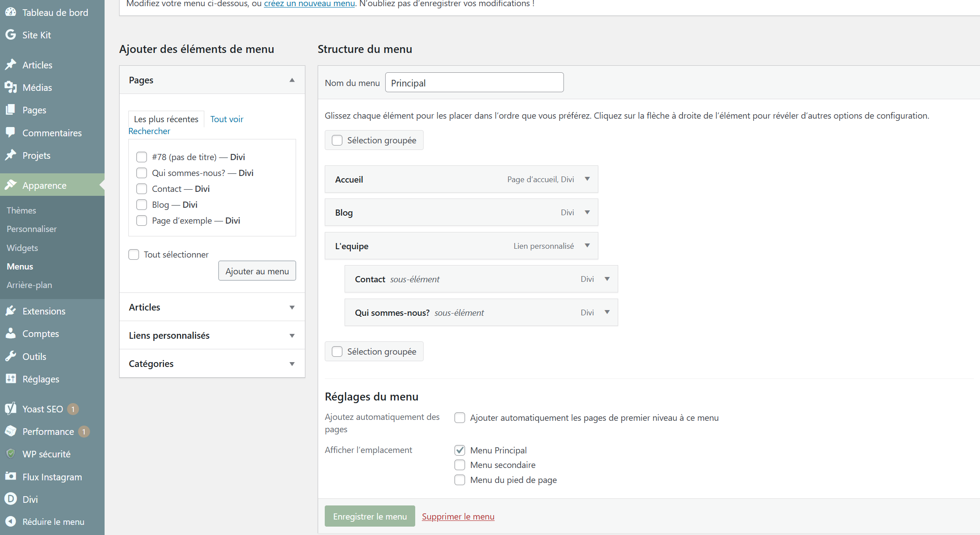Click the Ajouter au menu button
The height and width of the screenshot is (535, 980).
tap(257, 271)
